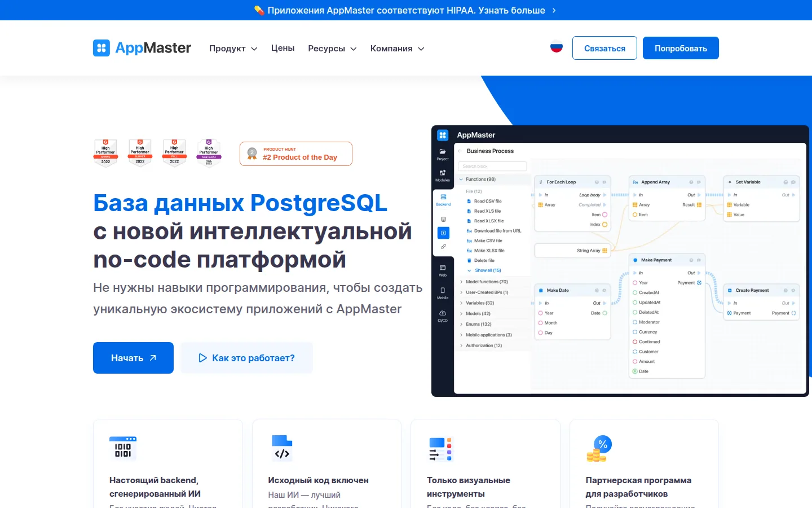Click the Summer 2022 High Performer badge
This screenshot has width=812, height=508.
click(x=140, y=153)
